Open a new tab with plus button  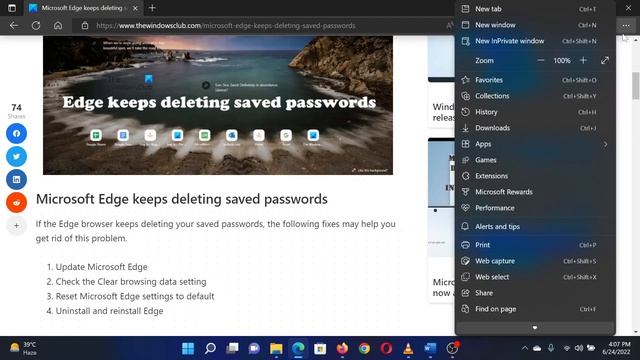[x=152, y=8]
